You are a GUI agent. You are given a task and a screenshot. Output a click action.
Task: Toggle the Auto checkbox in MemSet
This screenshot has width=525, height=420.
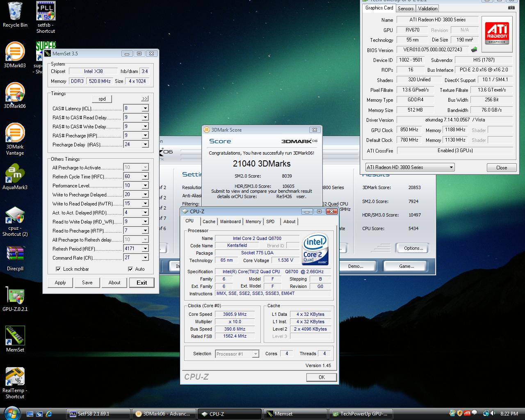click(130, 269)
